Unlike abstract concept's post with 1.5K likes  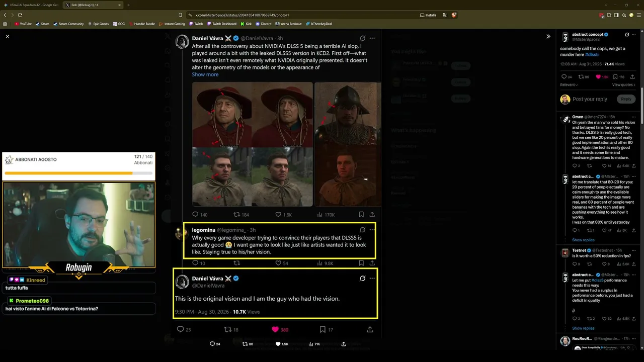[602, 77]
